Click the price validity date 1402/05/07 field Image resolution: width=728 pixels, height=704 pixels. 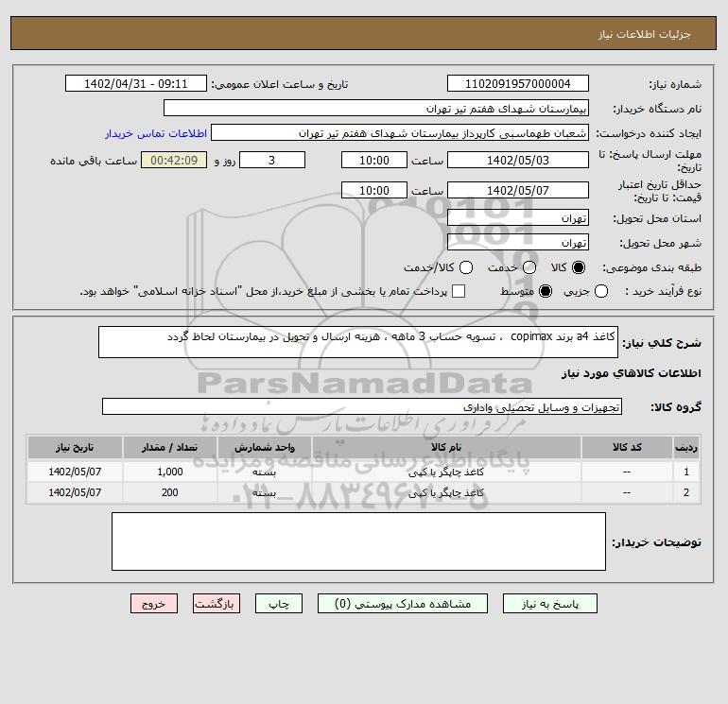pyautogui.click(x=518, y=190)
